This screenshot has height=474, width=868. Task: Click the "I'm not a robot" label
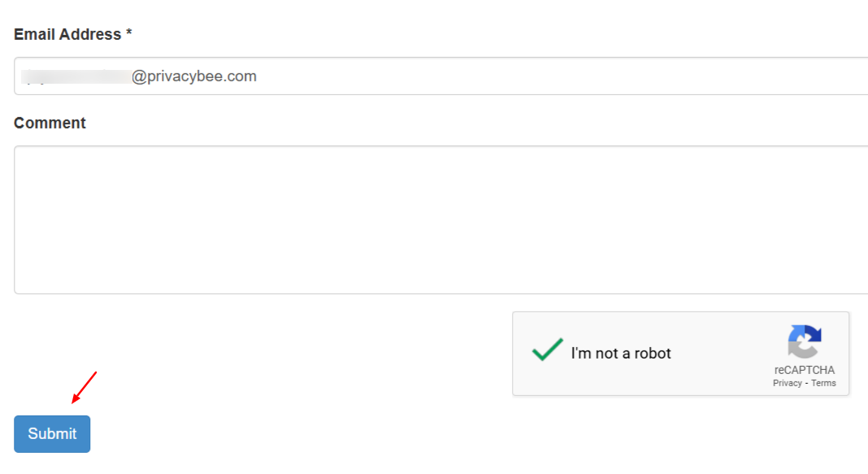pyautogui.click(x=621, y=354)
